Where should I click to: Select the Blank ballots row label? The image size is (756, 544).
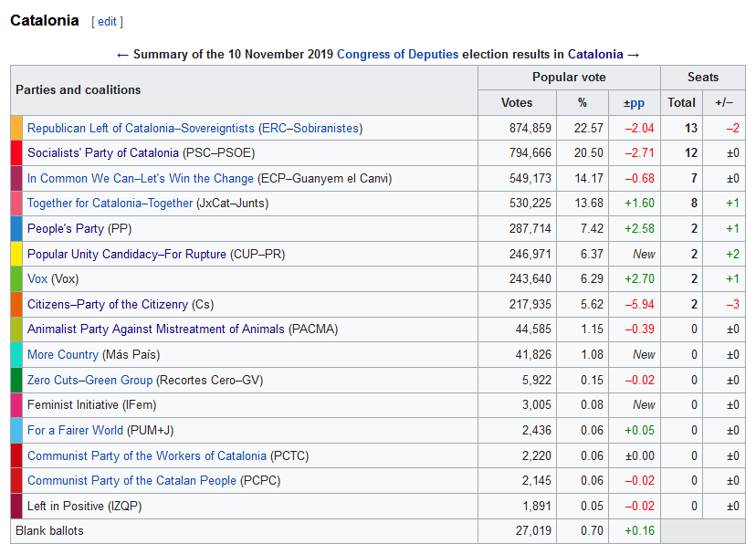(x=49, y=531)
